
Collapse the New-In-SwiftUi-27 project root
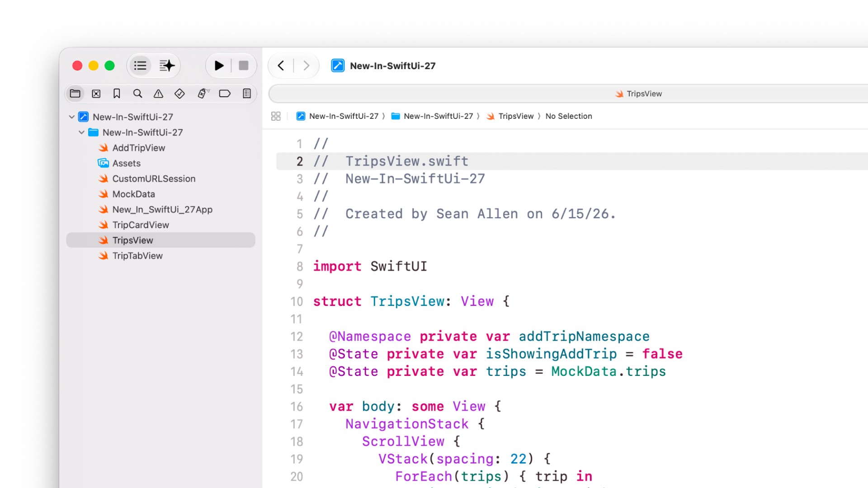pyautogui.click(x=71, y=117)
